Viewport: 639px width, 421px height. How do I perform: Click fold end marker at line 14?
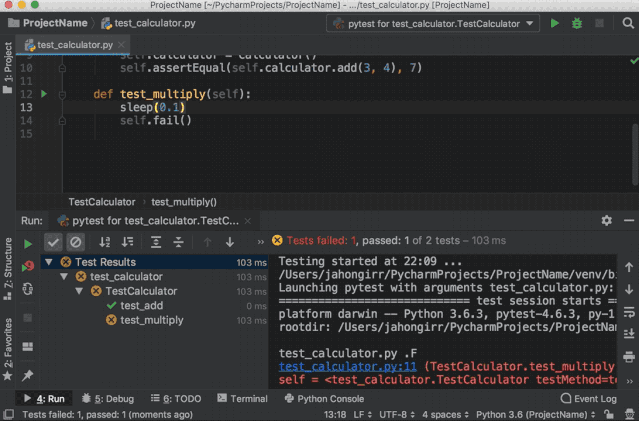coord(62,121)
